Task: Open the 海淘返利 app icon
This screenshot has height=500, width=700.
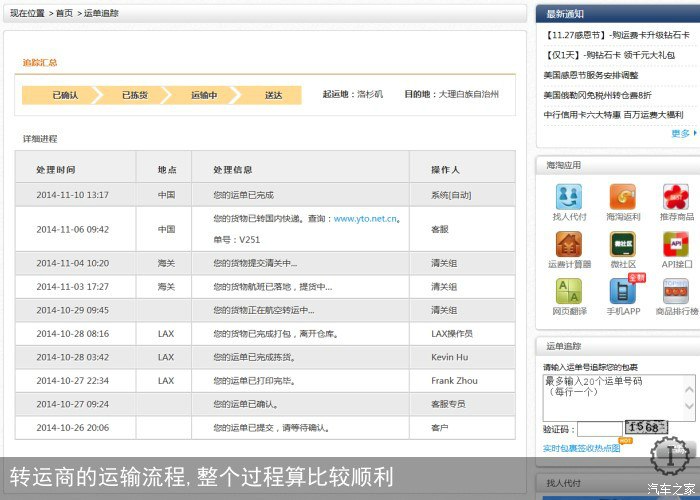Action: tap(623, 196)
